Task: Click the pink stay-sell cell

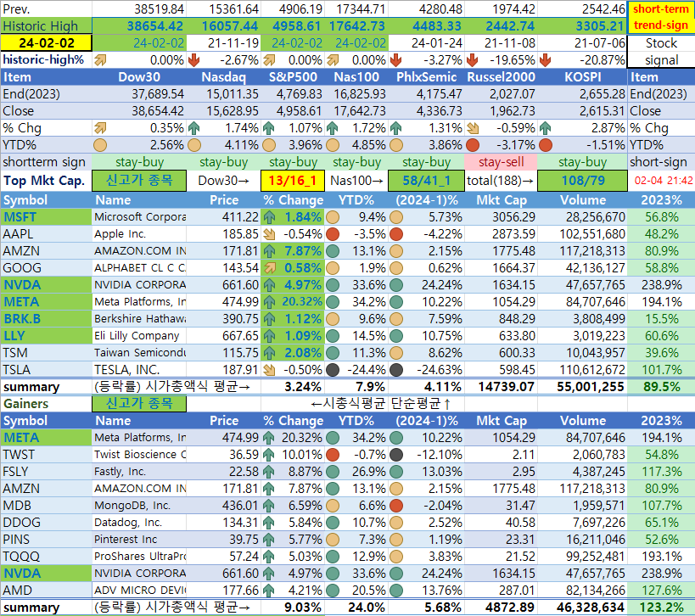Action: click(x=501, y=162)
